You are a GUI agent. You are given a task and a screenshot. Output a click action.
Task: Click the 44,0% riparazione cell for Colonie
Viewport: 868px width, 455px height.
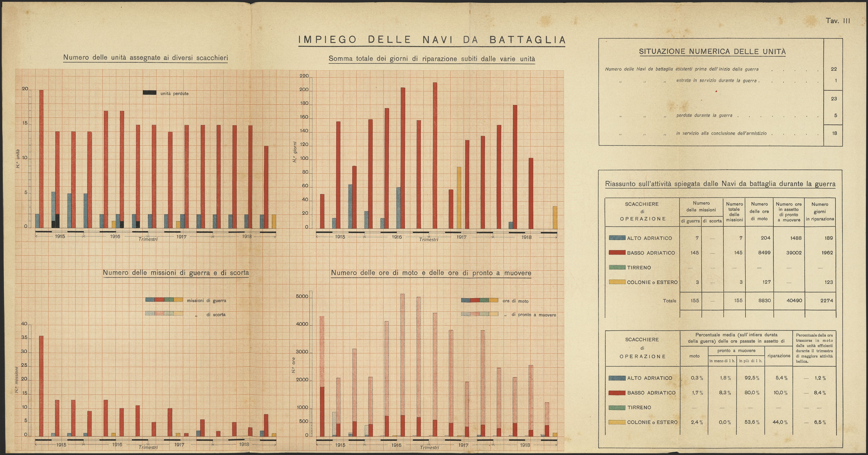[780, 422]
